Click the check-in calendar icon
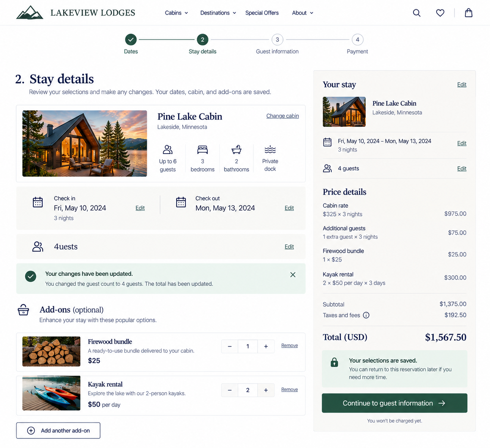The width and height of the screenshot is (490, 448). pos(38,202)
